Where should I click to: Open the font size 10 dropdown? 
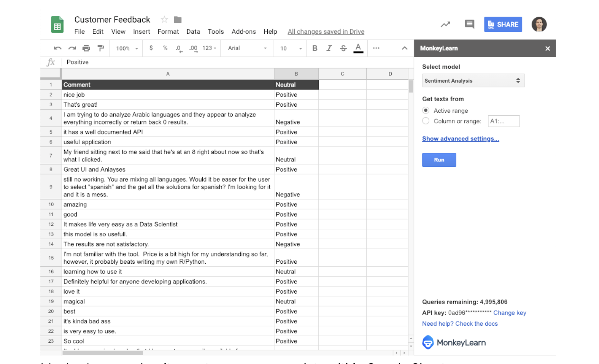click(x=291, y=48)
